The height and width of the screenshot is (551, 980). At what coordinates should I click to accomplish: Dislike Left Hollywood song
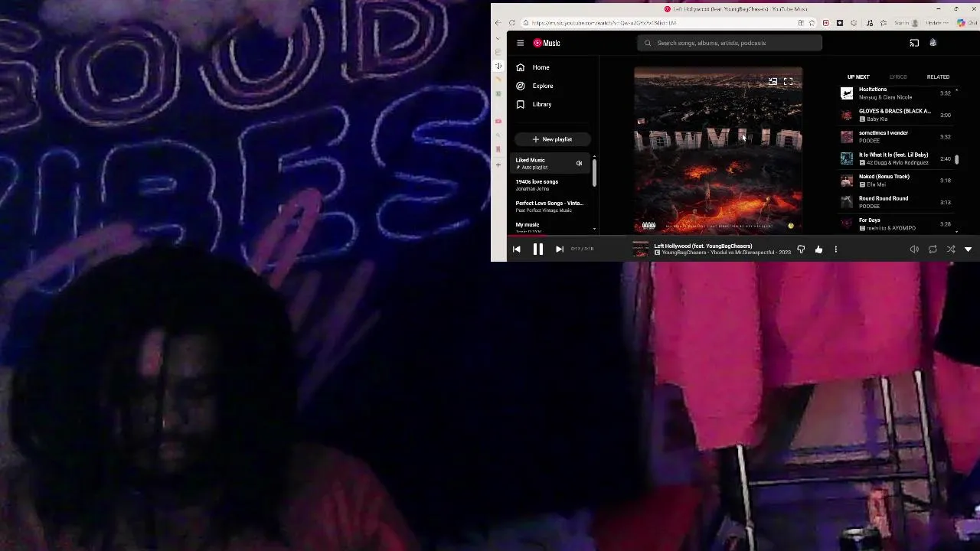pos(801,249)
